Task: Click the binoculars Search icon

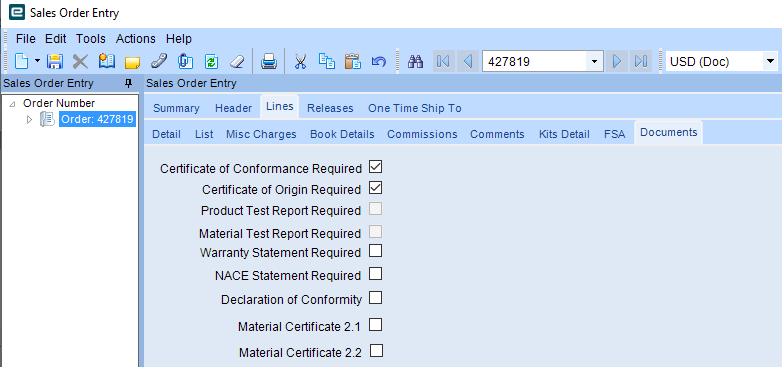Action: (x=415, y=61)
